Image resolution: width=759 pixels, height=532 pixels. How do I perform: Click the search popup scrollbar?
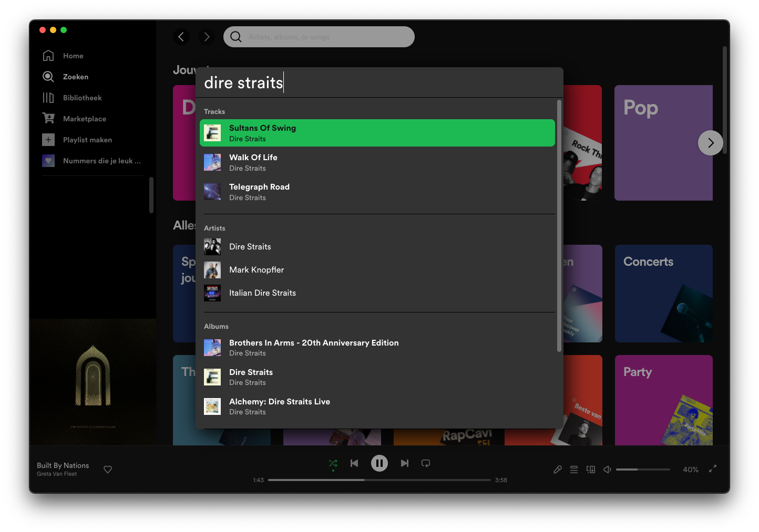pos(559,226)
